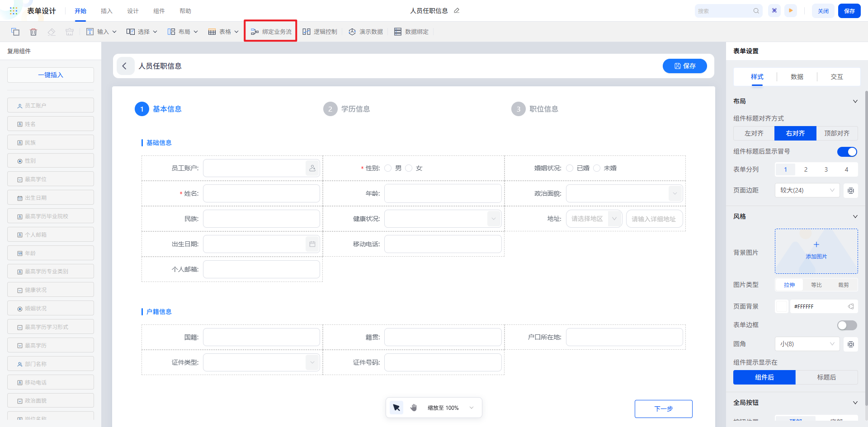Screen dimensions: 868x427
Task: Click the orange play icon to run the form
Action: click(791, 11)
